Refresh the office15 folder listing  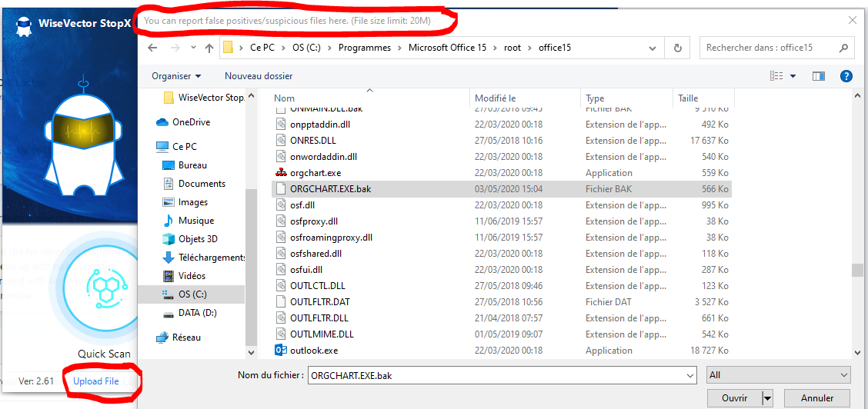[x=678, y=48]
